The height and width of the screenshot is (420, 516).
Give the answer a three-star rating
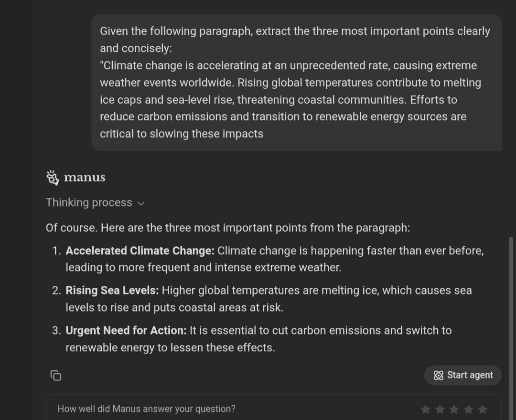click(454, 409)
